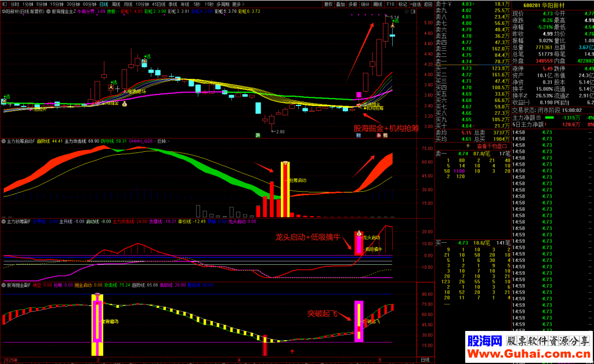This screenshot has height=364, width=594.
Task: Switch to the 15分钟 period tab
Action: coord(57,4)
